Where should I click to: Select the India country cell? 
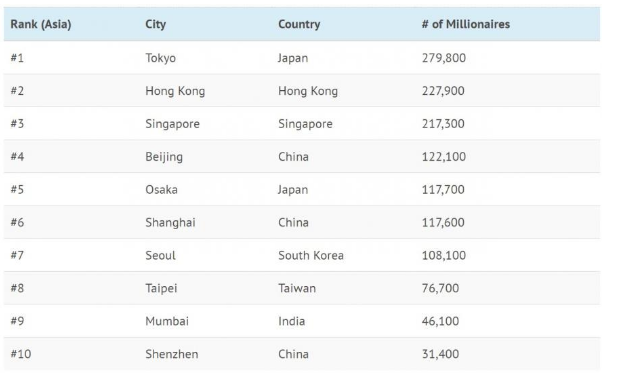[291, 321]
